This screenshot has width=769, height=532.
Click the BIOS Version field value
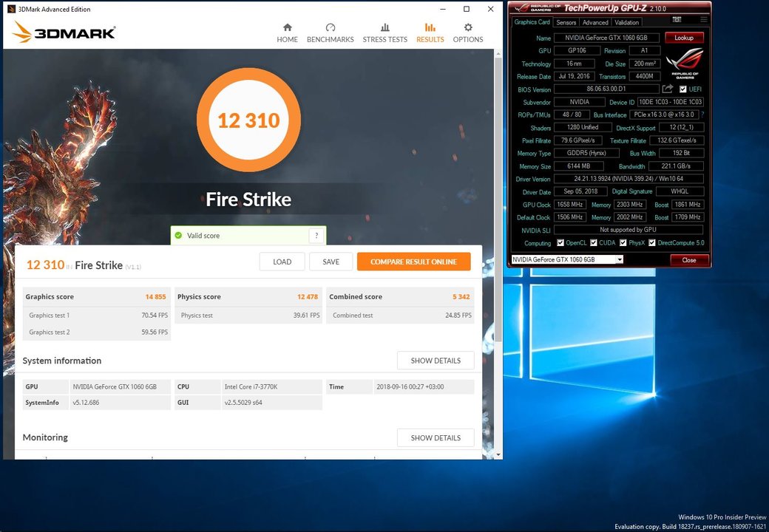pos(606,89)
